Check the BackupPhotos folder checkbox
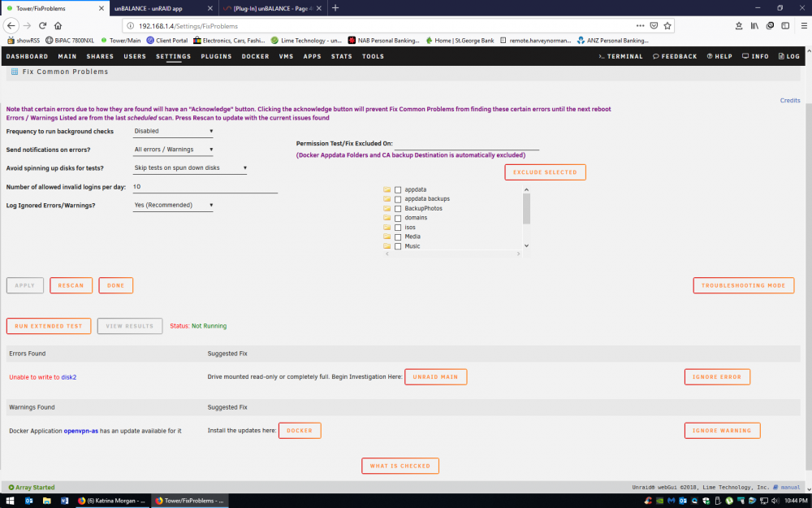812x508 pixels. [398, 208]
